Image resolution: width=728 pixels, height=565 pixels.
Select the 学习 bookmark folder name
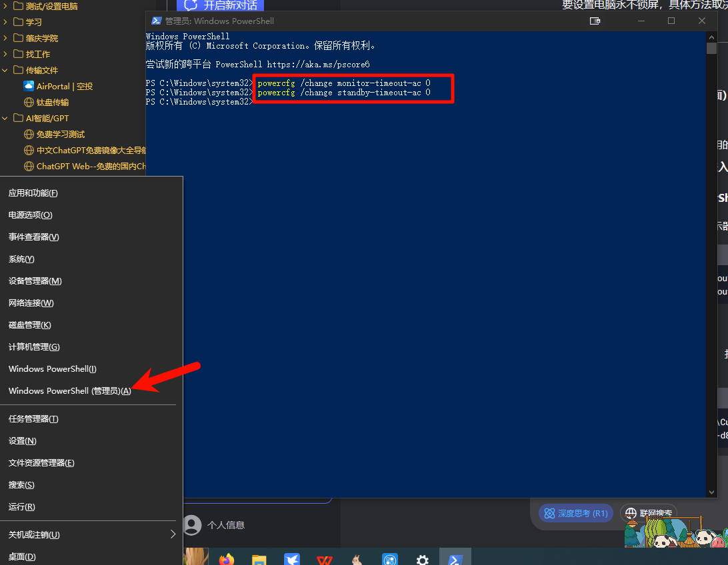(33, 22)
